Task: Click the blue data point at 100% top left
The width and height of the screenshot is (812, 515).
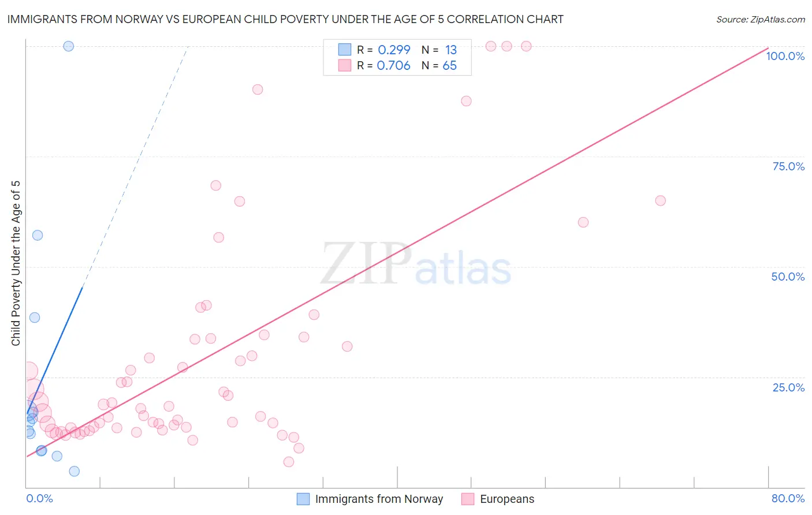Action: 68,46
